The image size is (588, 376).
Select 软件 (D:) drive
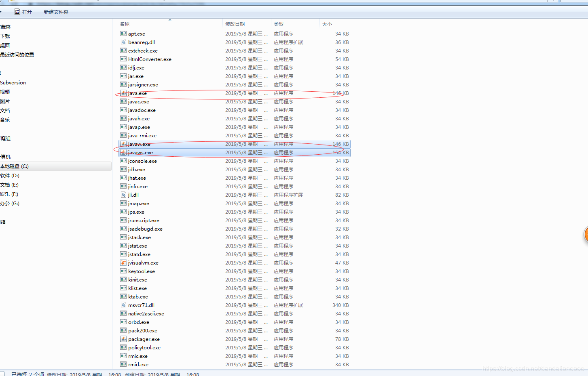10,176
